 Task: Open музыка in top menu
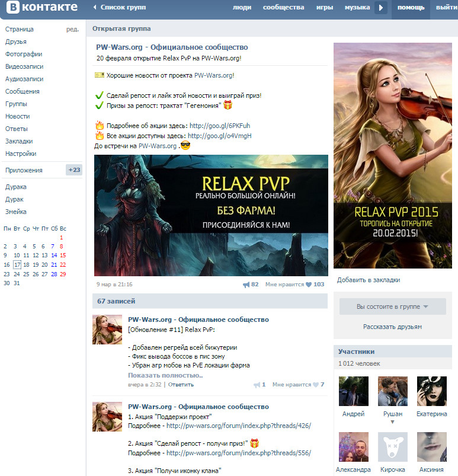coord(357,7)
